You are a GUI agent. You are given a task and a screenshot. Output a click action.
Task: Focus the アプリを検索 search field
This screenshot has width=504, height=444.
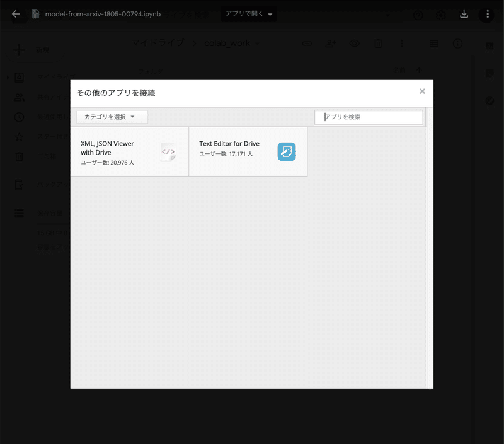point(369,117)
